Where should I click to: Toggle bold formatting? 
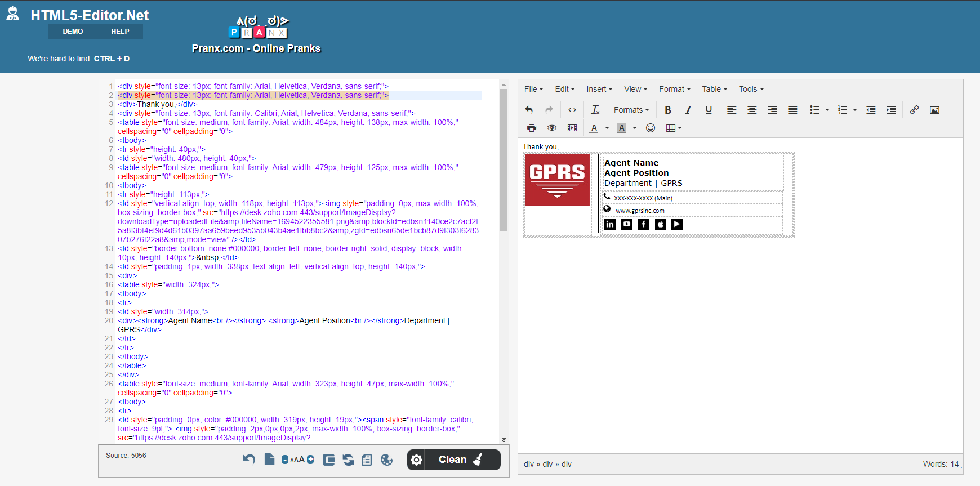click(x=668, y=110)
